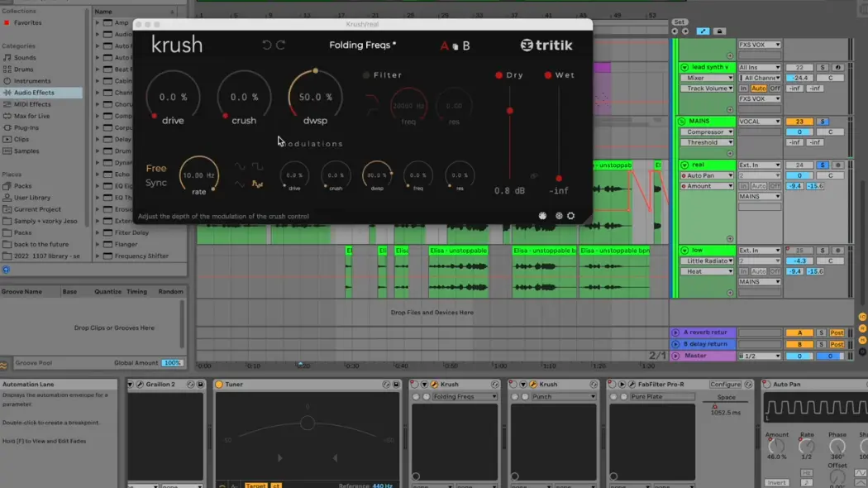Click the dry/wet link icon
This screenshot has height=488, width=868.
pos(534,176)
